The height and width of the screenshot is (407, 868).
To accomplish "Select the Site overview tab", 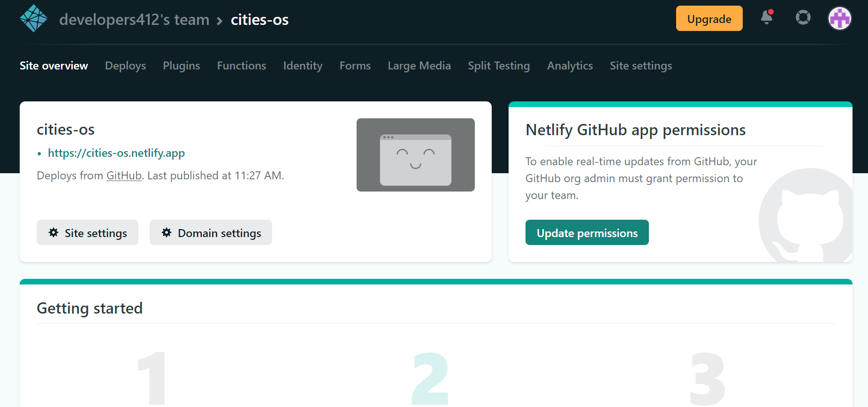I will tap(54, 66).
